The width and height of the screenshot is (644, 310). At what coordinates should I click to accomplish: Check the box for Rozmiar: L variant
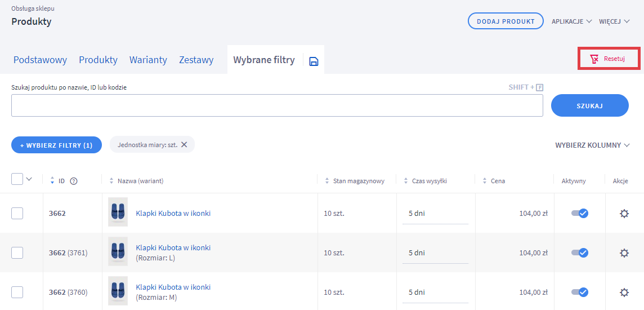pyautogui.click(x=17, y=253)
